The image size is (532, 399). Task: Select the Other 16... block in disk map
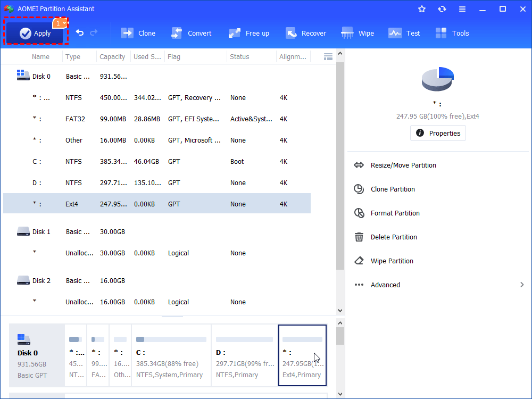tap(120, 355)
